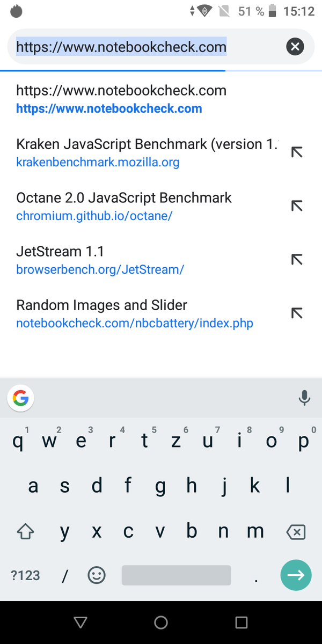
Task: Tap the microphone voice input icon
Action: (304, 398)
